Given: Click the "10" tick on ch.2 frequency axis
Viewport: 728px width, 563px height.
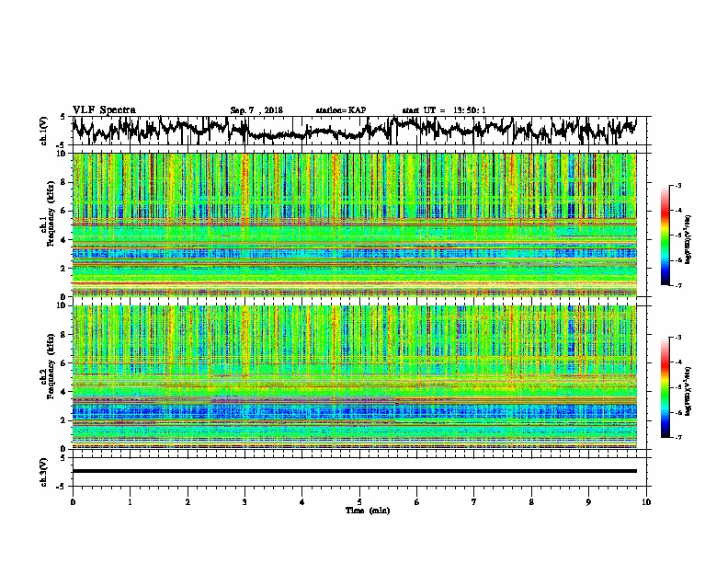Looking at the screenshot, I should (x=63, y=306).
